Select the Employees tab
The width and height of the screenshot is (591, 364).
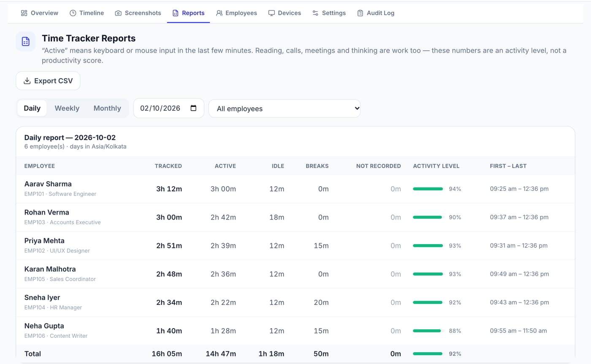(236, 13)
